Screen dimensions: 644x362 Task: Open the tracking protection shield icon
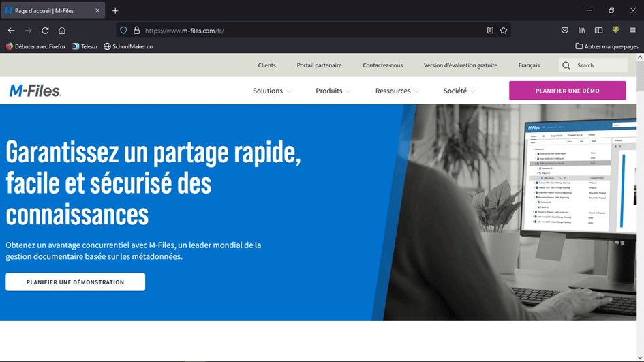(x=123, y=31)
